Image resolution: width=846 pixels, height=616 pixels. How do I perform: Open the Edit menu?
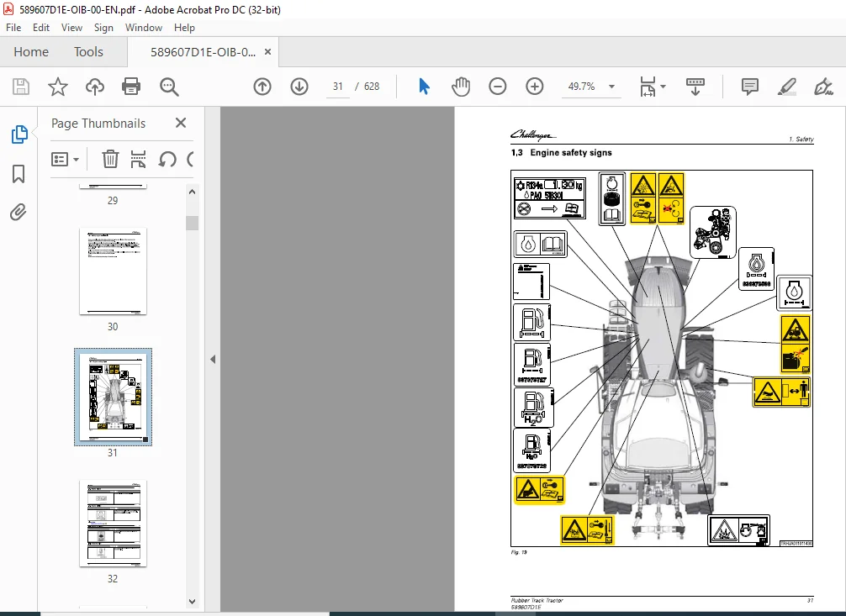pyautogui.click(x=41, y=28)
